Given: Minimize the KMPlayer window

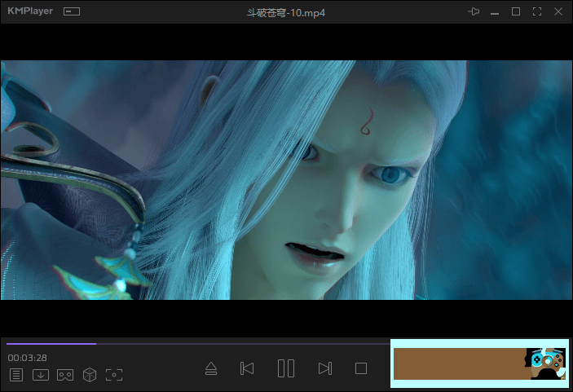Looking at the screenshot, I should tap(495, 13).
